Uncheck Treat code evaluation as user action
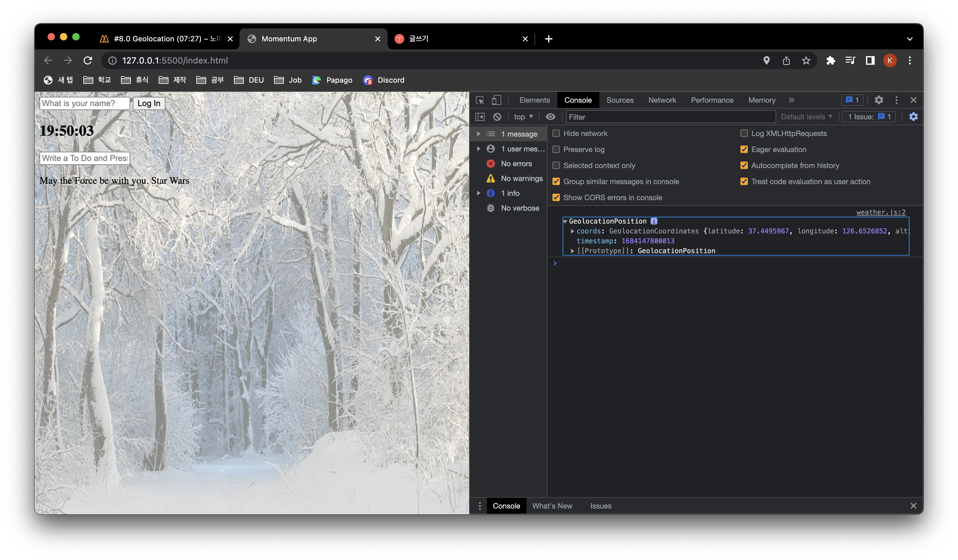The width and height of the screenshot is (958, 560). coord(744,182)
